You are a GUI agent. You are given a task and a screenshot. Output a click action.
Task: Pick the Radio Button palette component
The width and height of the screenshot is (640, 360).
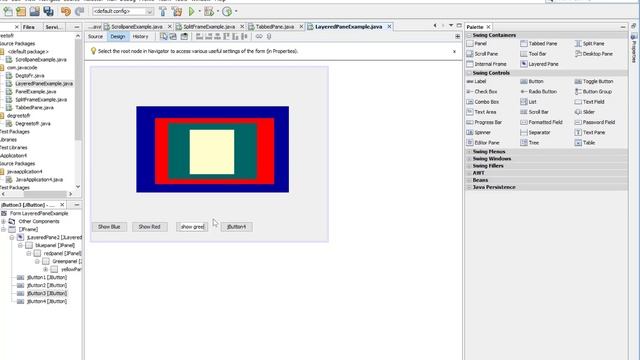[x=539, y=92]
